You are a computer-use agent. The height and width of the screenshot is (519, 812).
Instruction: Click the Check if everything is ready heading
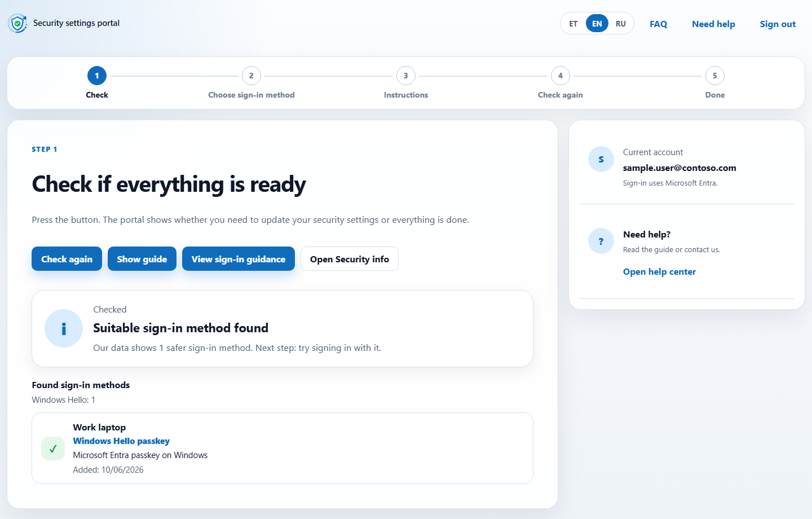[169, 184]
